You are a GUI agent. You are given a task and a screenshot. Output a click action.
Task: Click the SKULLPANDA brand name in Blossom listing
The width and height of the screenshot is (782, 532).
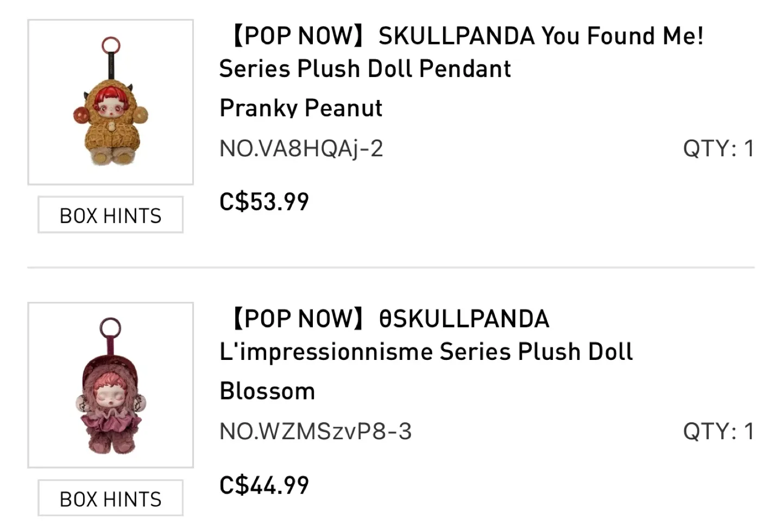(464, 319)
